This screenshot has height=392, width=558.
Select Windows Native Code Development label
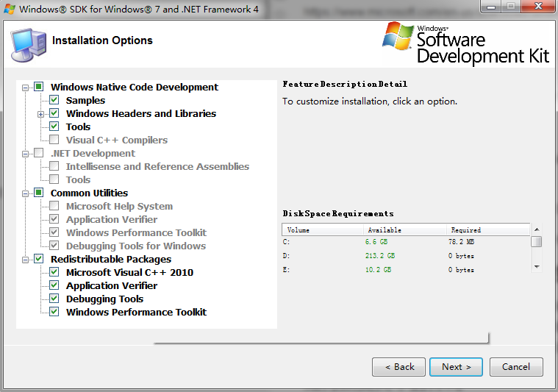click(x=134, y=88)
